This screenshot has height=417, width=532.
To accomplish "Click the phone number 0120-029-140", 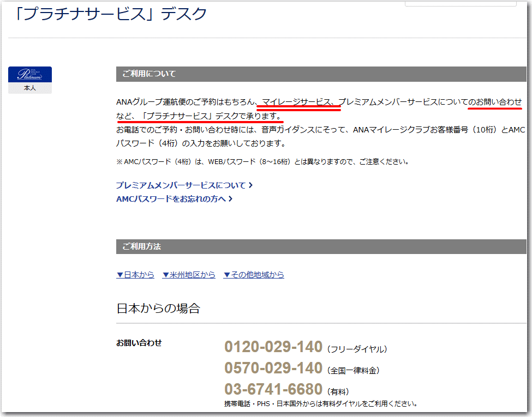I will tap(273, 347).
